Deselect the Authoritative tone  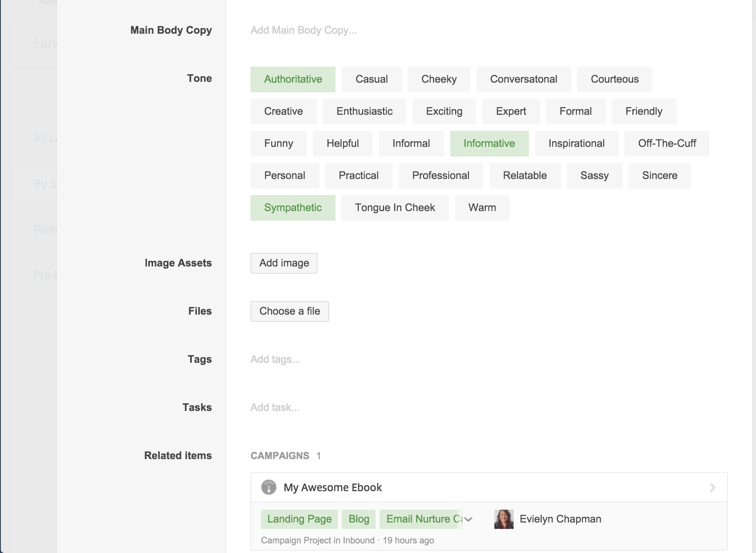click(x=293, y=79)
